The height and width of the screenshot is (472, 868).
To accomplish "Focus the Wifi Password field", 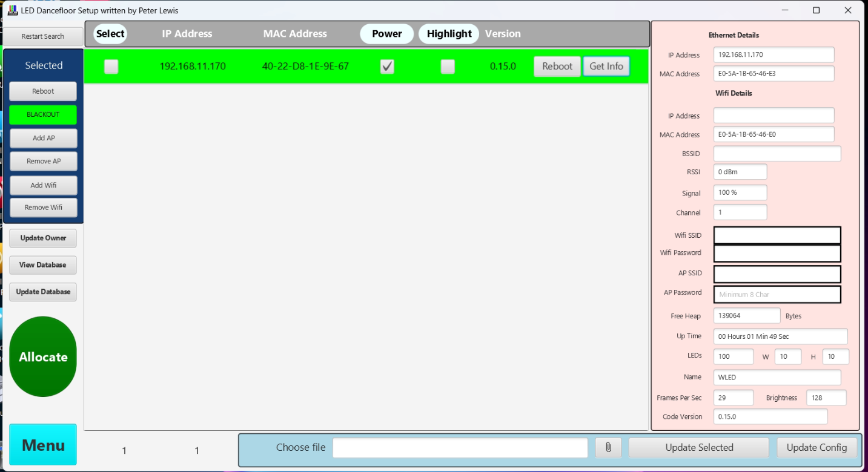I will 777,253.
